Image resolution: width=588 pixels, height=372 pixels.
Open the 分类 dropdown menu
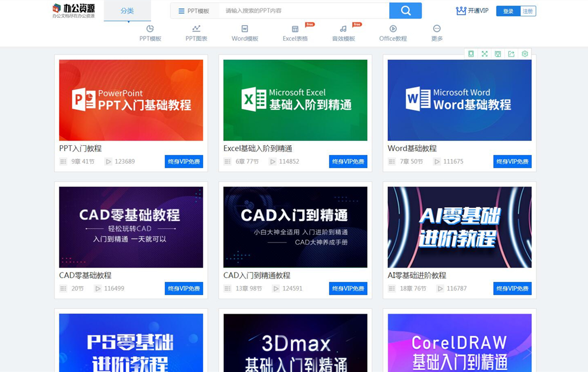(127, 10)
